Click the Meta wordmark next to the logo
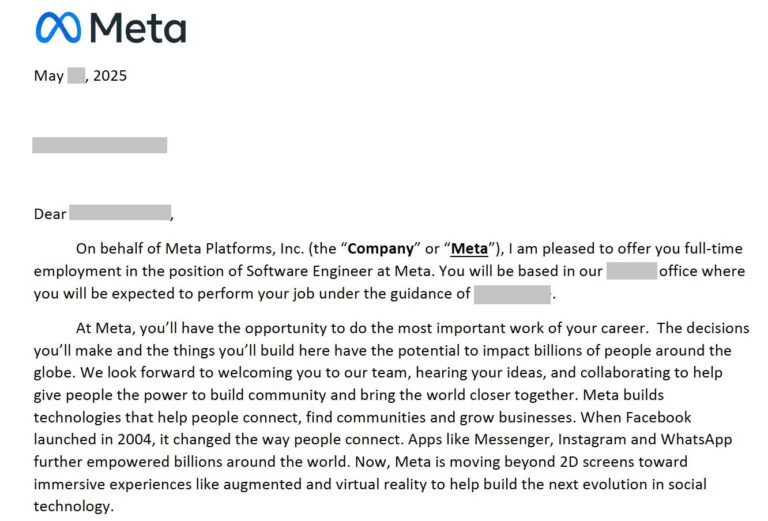Screen dimensions: 768x521 [x=138, y=28]
